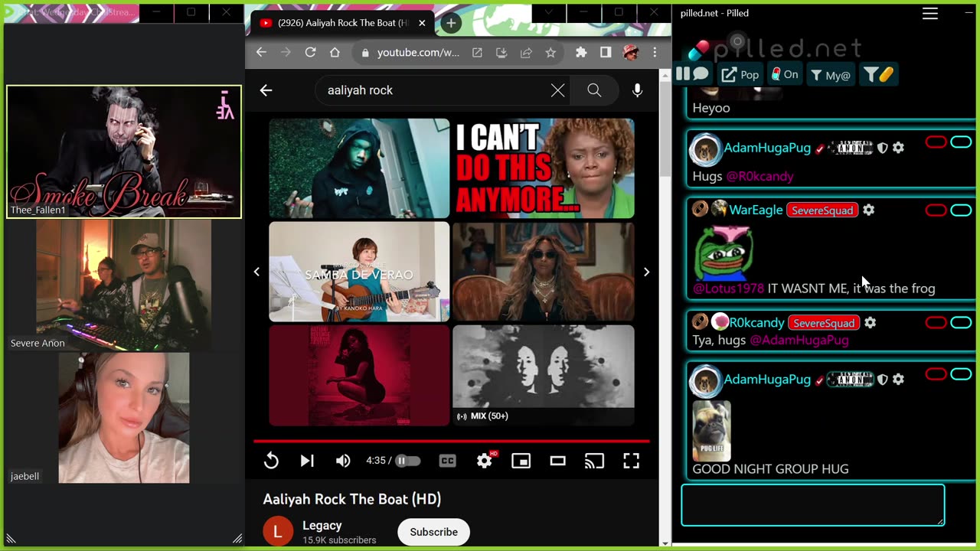Open the Legacy channel avatar
This screenshot has width=980, height=551.
click(278, 532)
